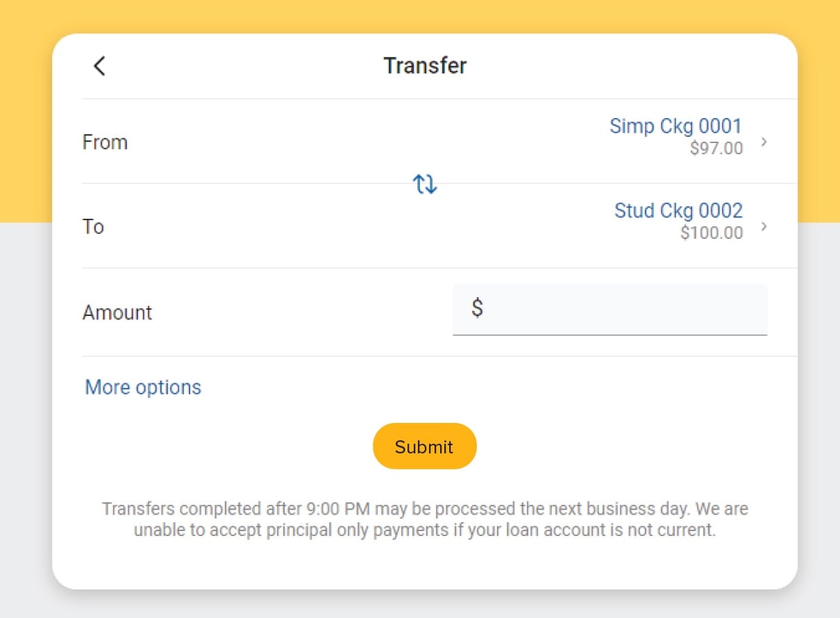Click the Amount label
840x618 pixels.
117,312
